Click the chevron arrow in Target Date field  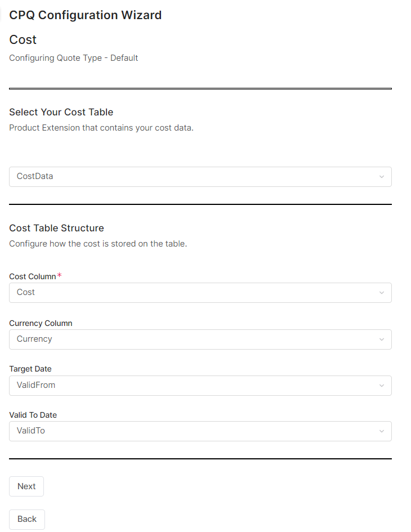(x=381, y=386)
